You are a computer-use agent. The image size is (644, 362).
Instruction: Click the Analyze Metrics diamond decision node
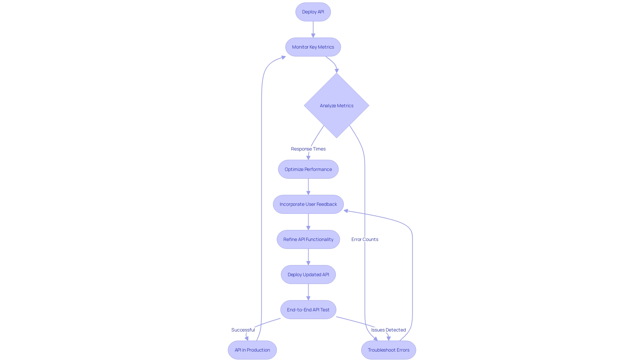click(x=337, y=105)
